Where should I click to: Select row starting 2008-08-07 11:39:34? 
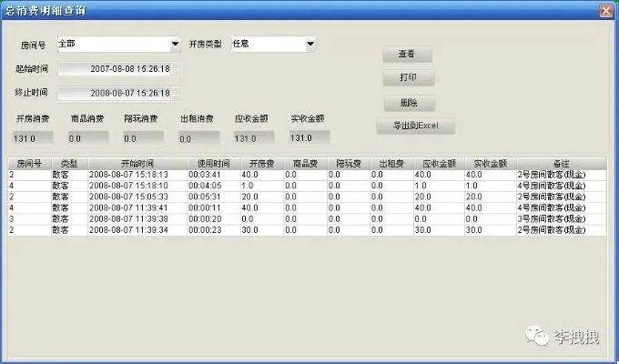tap(307, 230)
